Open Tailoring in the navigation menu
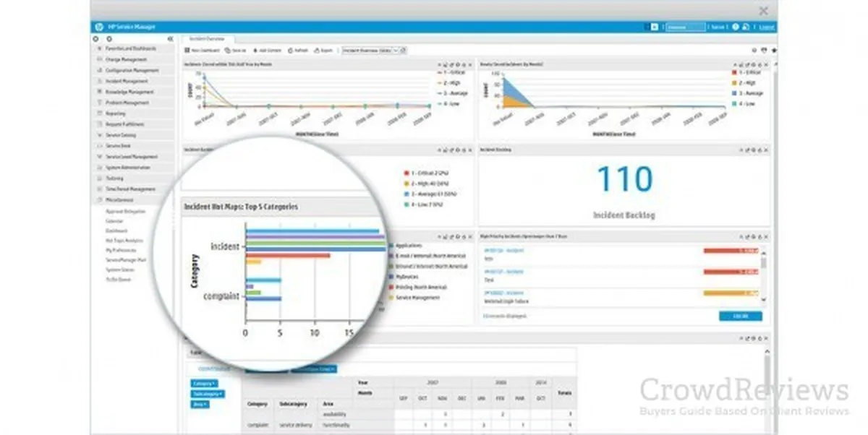The width and height of the screenshot is (868, 435). click(x=135, y=178)
